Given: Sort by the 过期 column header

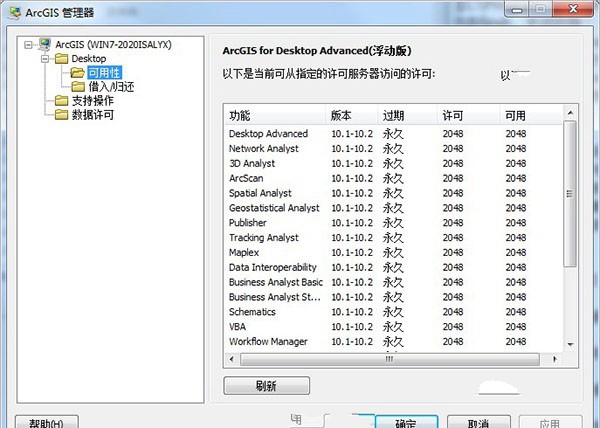Looking at the screenshot, I should 407,115.
